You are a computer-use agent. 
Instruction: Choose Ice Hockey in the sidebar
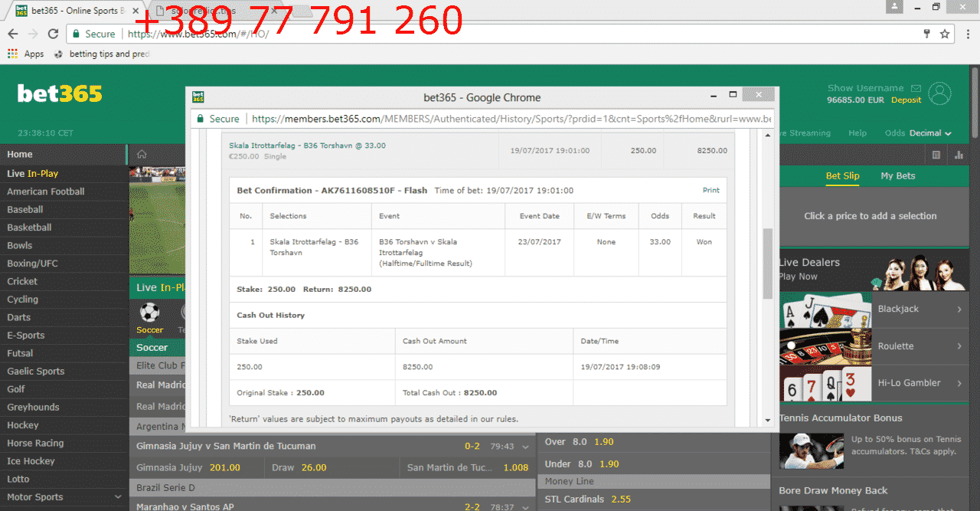point(64,461)
